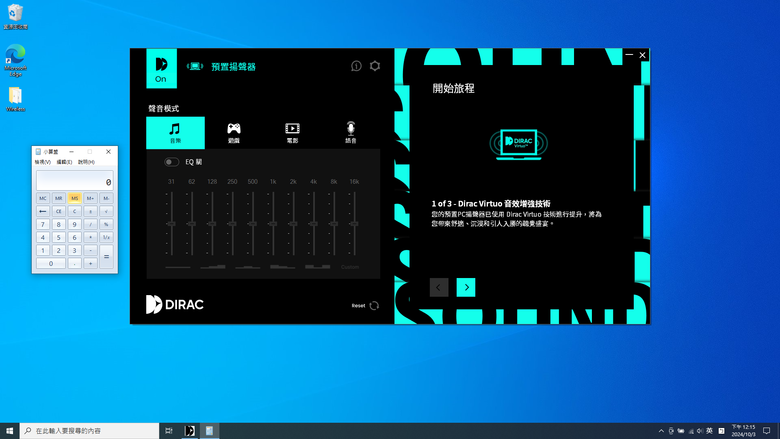
Task: Select the Movie sound mode tab
Action: (x=292, y=133)
